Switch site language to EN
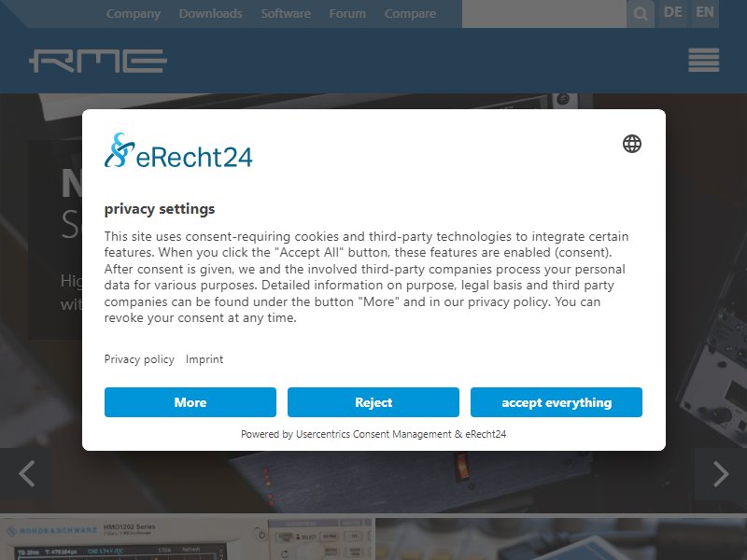Viewport: 747px width, 560px height. 704,12
